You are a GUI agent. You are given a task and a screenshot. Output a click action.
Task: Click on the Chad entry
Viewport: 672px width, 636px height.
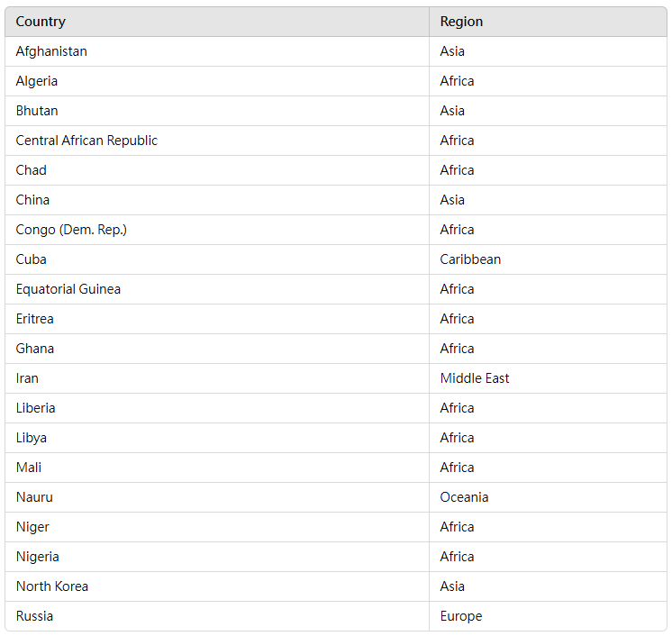click(x=32, y=170)
